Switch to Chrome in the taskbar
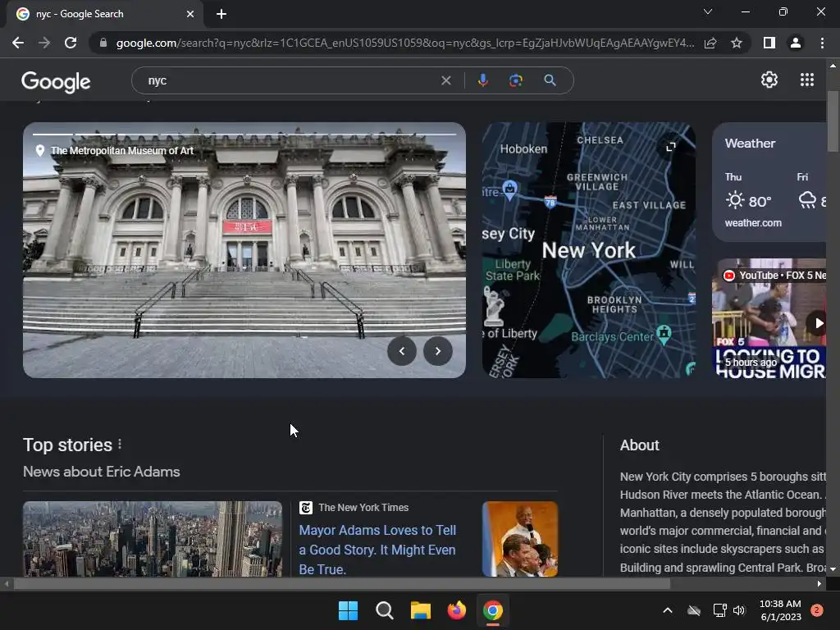The height and width of the screenshot is (630, 840). [492, 610]
